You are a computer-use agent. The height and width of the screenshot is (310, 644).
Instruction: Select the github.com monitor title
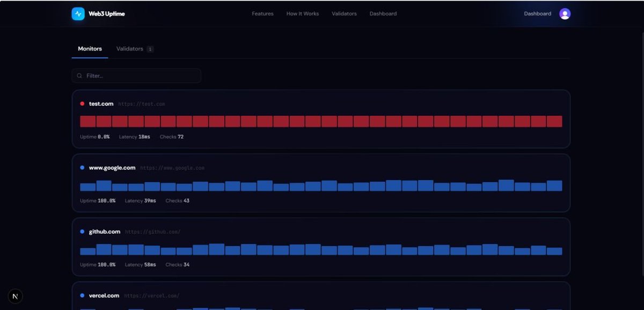click(105, 232)
